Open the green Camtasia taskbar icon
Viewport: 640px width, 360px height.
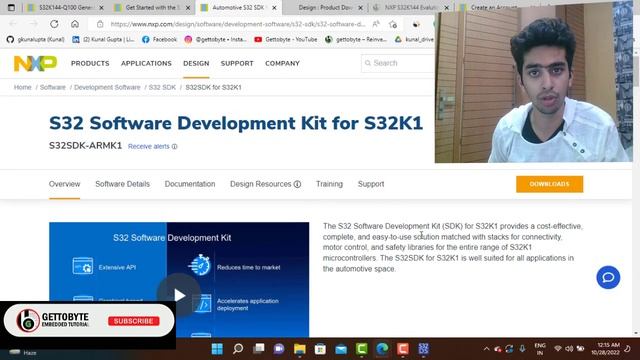point(362,349)
